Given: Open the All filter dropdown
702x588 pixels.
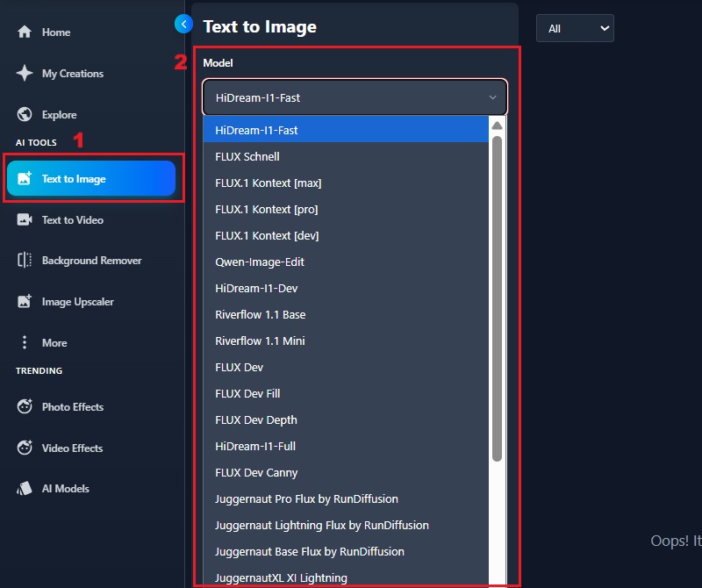Looking at the screenshot, I should coord(575,28).
